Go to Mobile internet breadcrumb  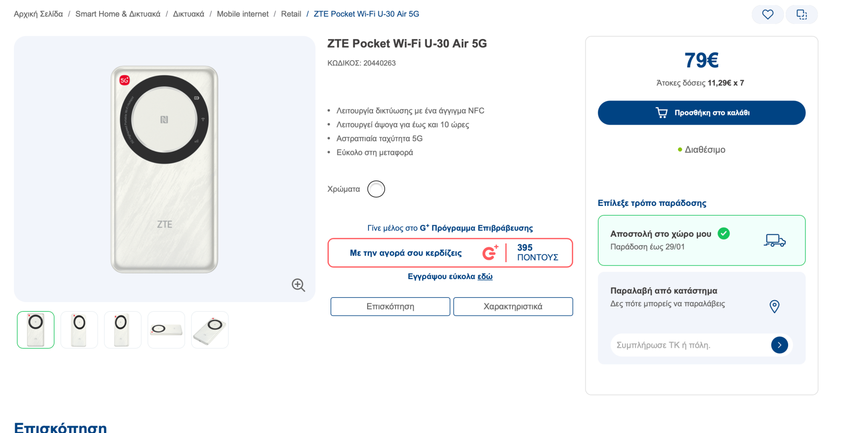(243, 14)
